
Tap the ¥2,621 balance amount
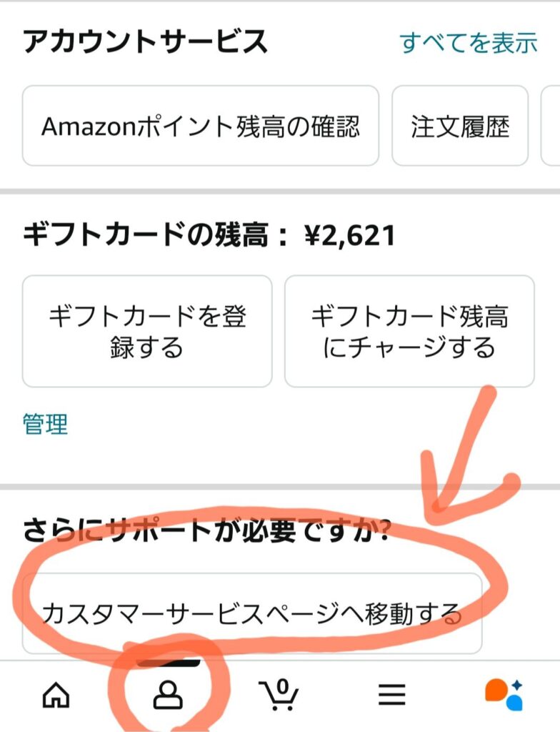[x=350, y=234]
